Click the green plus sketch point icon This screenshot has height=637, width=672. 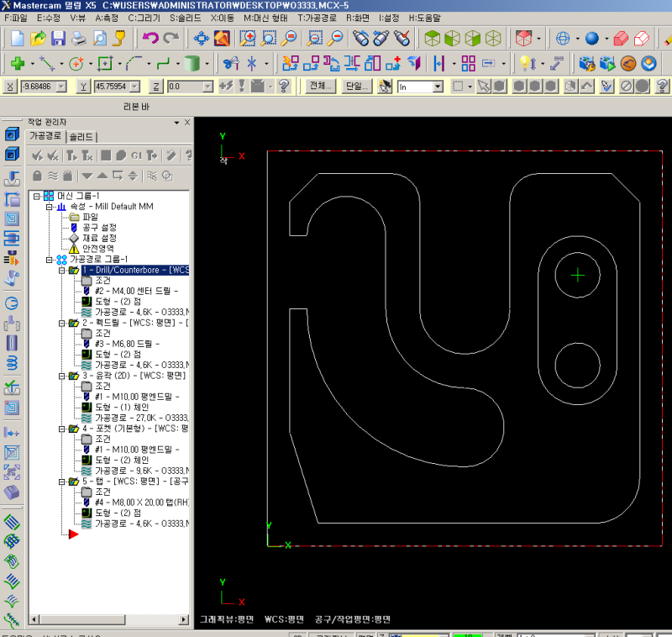click(18, 63)
